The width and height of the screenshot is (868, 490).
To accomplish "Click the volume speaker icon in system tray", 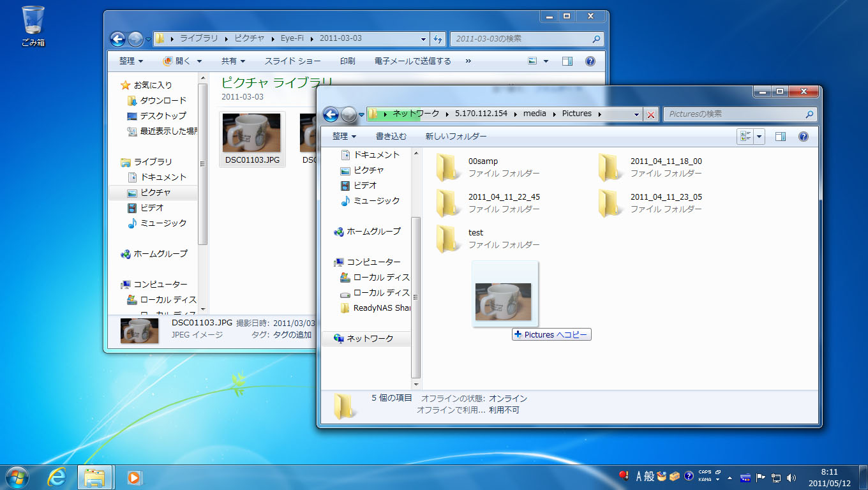I will (x=791, y=477).
